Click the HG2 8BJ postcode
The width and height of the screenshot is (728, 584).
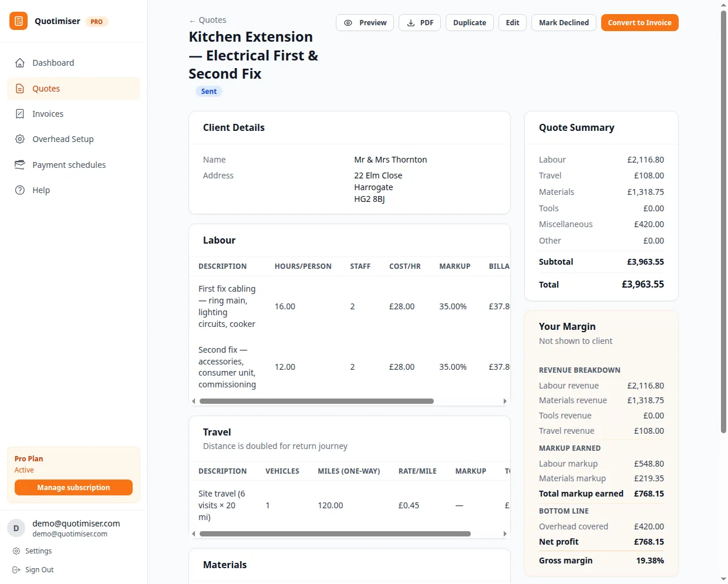(x=369, y=199)
